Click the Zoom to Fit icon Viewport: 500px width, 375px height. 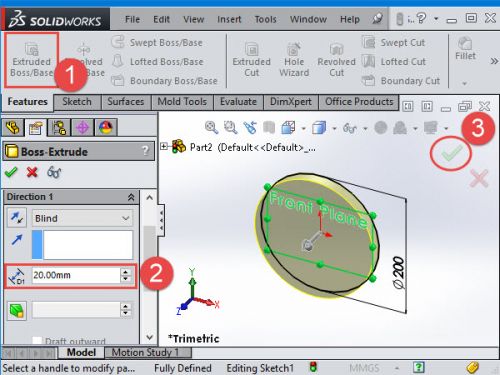211,127
